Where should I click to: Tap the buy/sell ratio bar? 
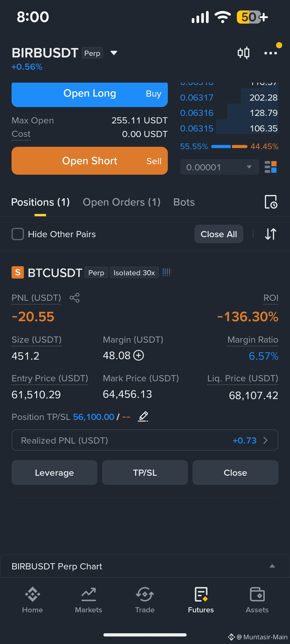pos(229,147)
